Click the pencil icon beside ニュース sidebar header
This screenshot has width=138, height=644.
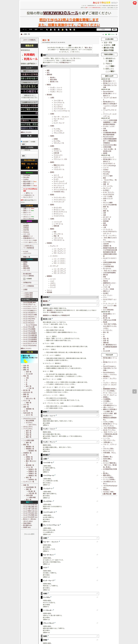click(x=32, y=68)
